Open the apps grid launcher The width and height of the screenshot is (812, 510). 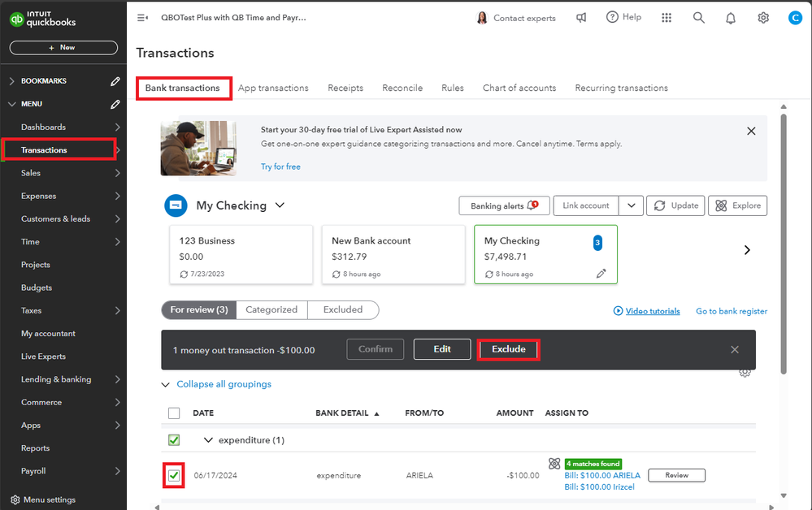click(x=667, y=18)
